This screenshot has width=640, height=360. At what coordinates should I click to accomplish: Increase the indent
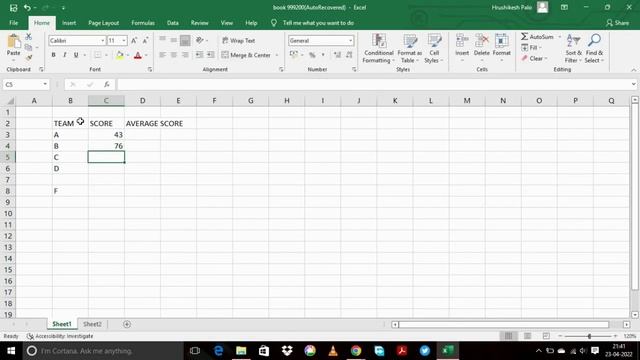pyautogui.click(x=211, y=55)
